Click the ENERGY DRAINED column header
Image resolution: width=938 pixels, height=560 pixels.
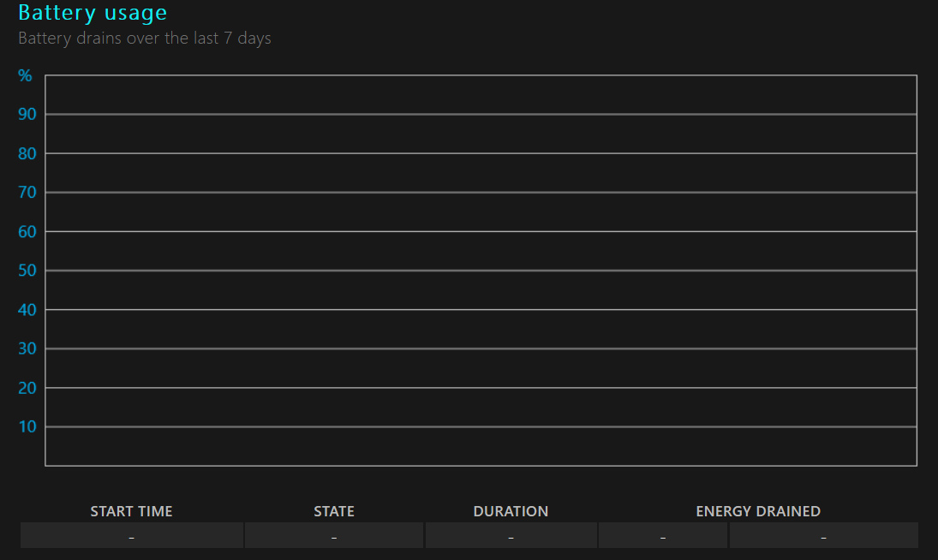(758, 511)
